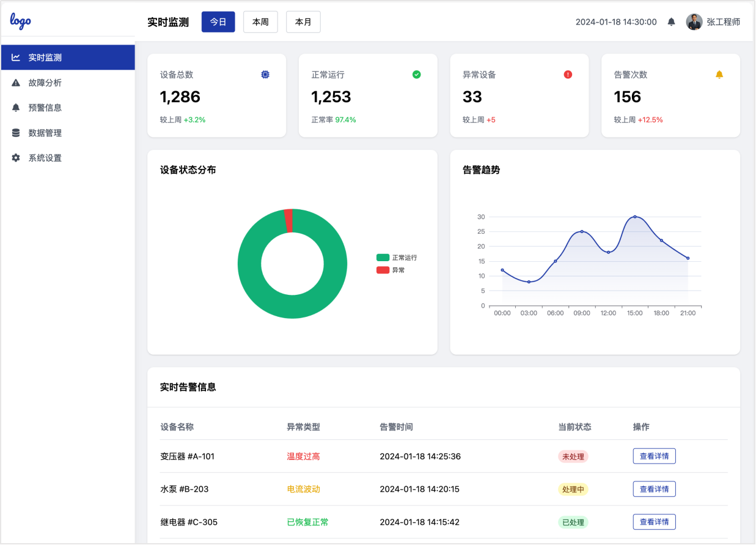Open the 故障分析 sidebar menu item
Viewport: 756px width, 545px height.
[67, 83]
